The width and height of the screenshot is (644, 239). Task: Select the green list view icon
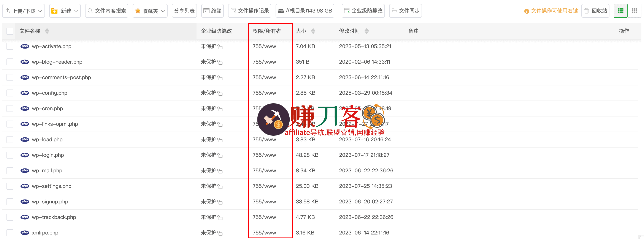pos(620,11)
